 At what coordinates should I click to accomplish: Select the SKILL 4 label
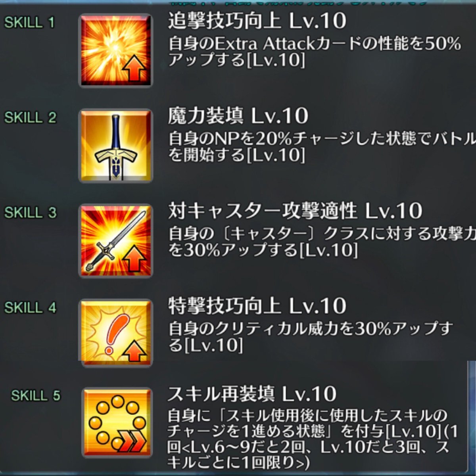[x=30, y=307]
